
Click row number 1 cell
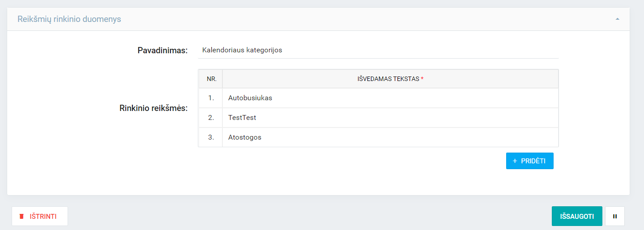[211, 98]
